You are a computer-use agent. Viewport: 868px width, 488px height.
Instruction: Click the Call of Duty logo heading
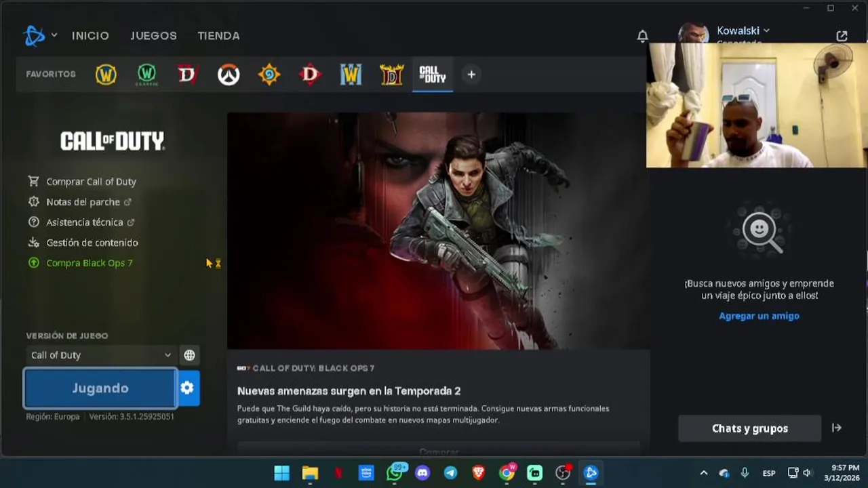coord(113,141)
